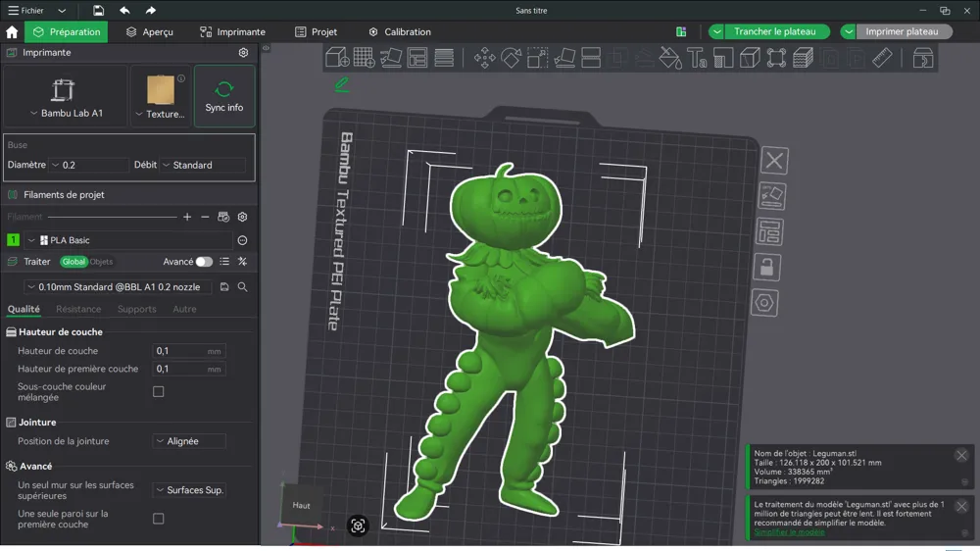Select the Move tool icon

click(484, 58)
